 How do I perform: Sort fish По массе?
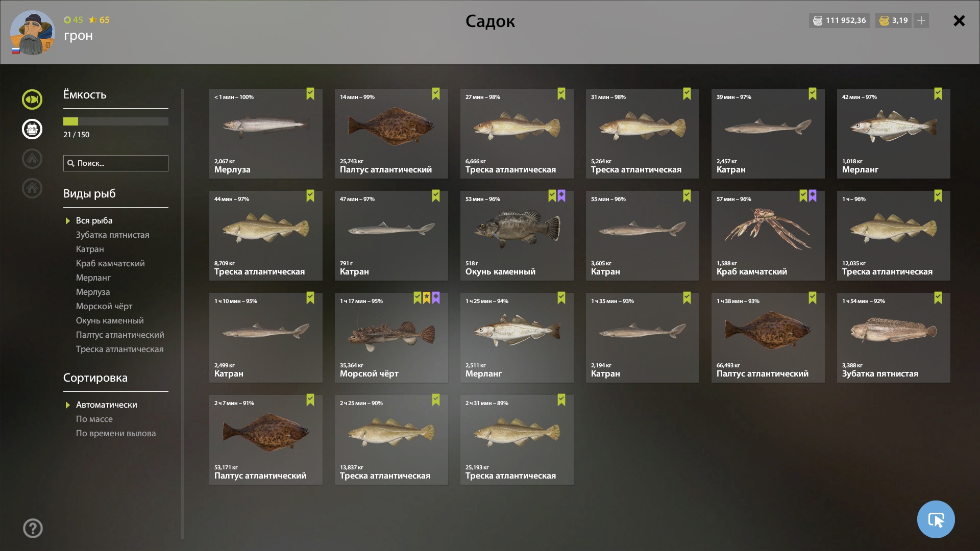point(94,419)
